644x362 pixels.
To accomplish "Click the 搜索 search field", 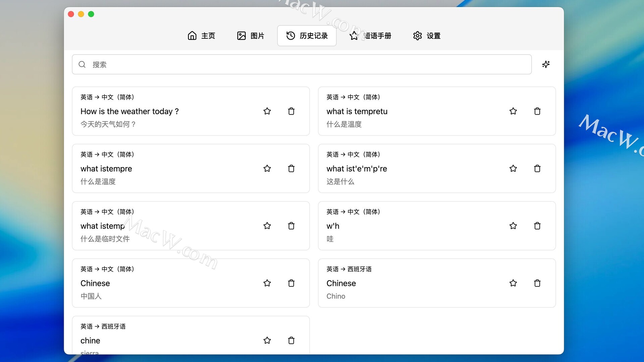I will point(302,64).
